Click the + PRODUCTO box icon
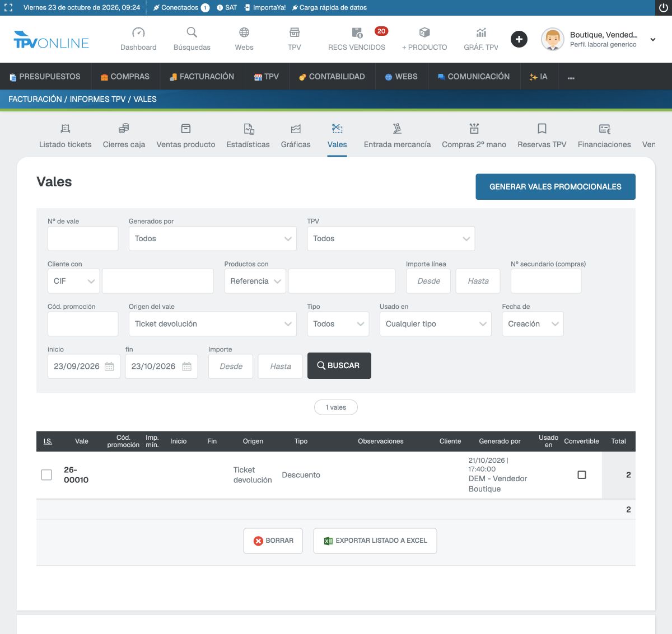This screenshot has width=672, height=634. (424, 32)
